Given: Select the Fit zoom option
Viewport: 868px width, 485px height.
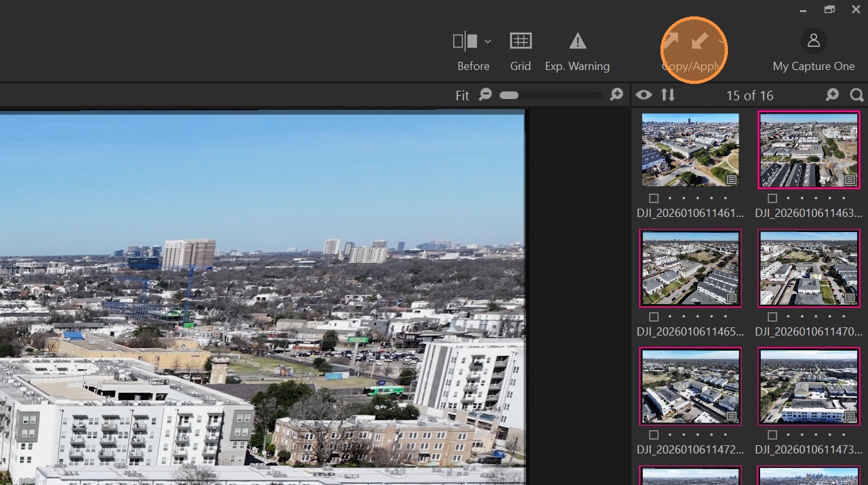Looking at the screenshot, I should (x=462, y=95).
